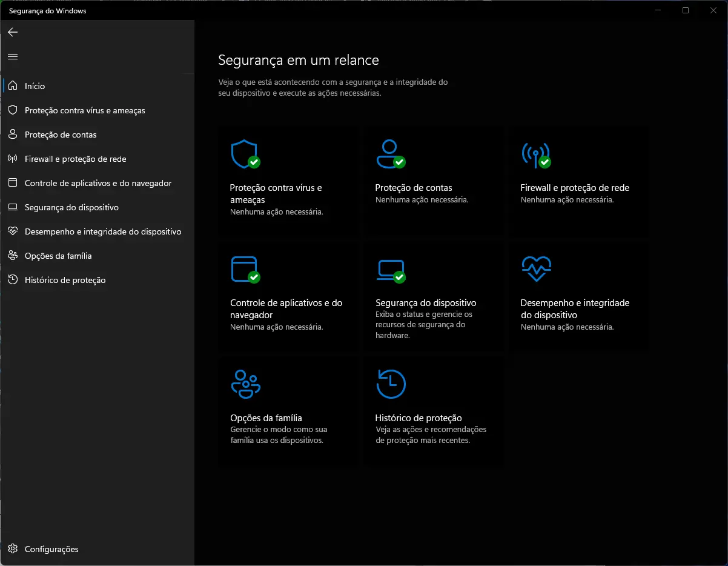Choose Segurança do dispositivo in sidebar

71,207
